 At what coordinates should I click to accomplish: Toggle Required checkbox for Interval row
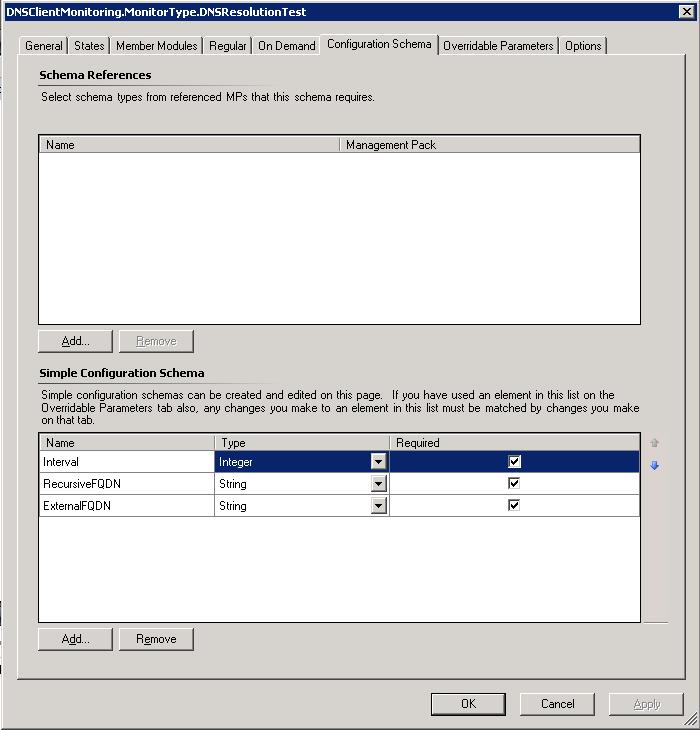[514, 462]
